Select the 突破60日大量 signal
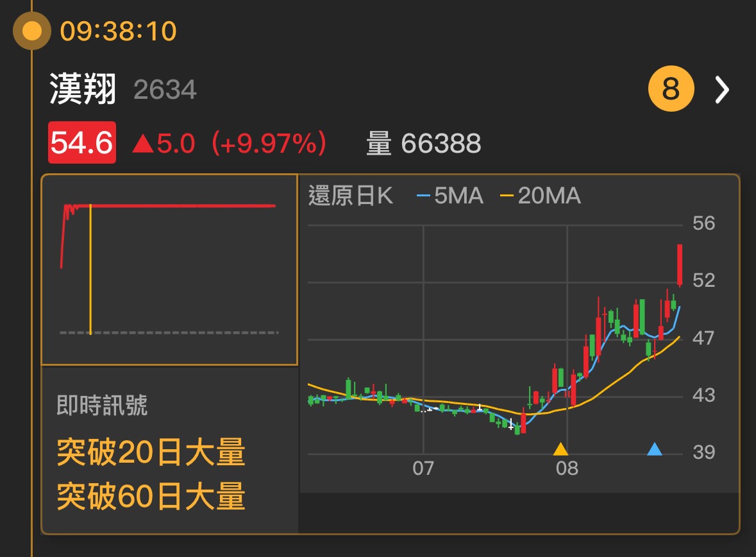The image size is (756, 557). [151, 496]
